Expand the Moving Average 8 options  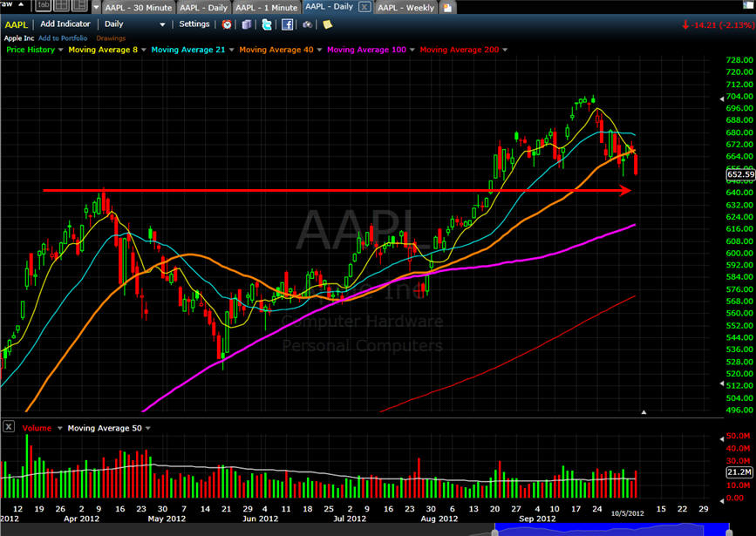tap(144, 50)
